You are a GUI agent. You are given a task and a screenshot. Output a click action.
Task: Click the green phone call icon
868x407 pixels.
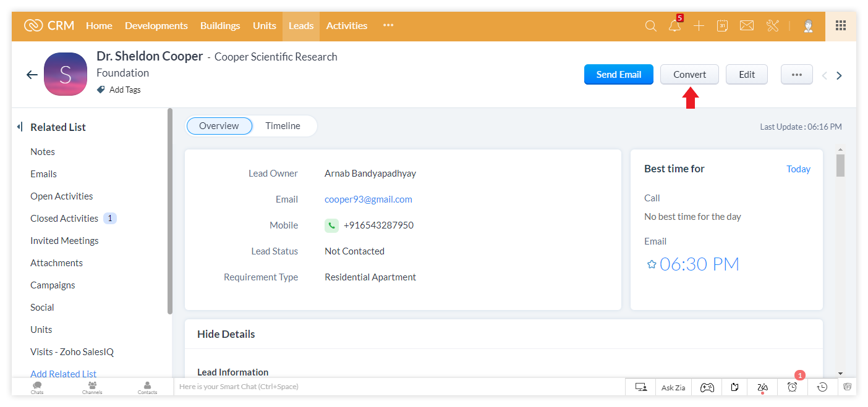(332, 225)
